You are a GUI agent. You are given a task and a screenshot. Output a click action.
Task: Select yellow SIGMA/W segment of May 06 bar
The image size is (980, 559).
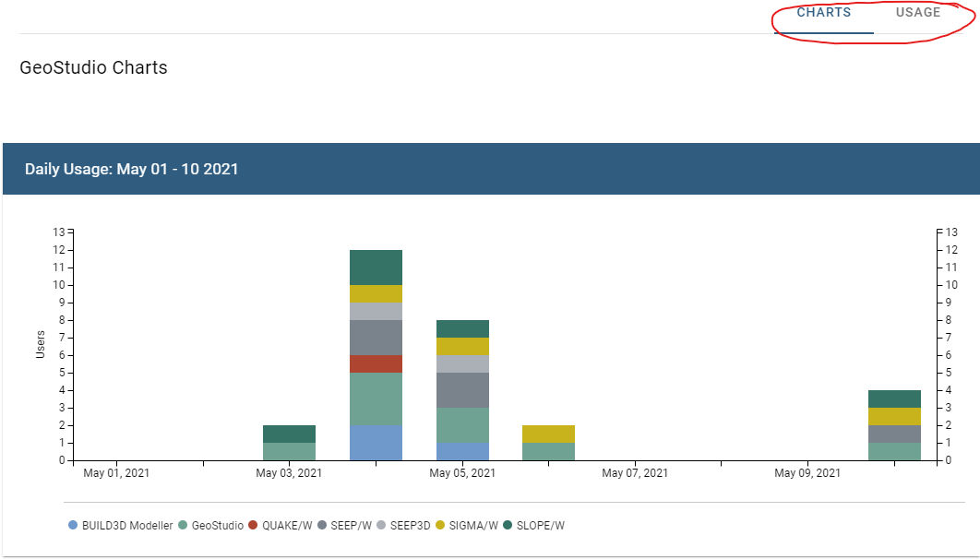coord(549,434)
